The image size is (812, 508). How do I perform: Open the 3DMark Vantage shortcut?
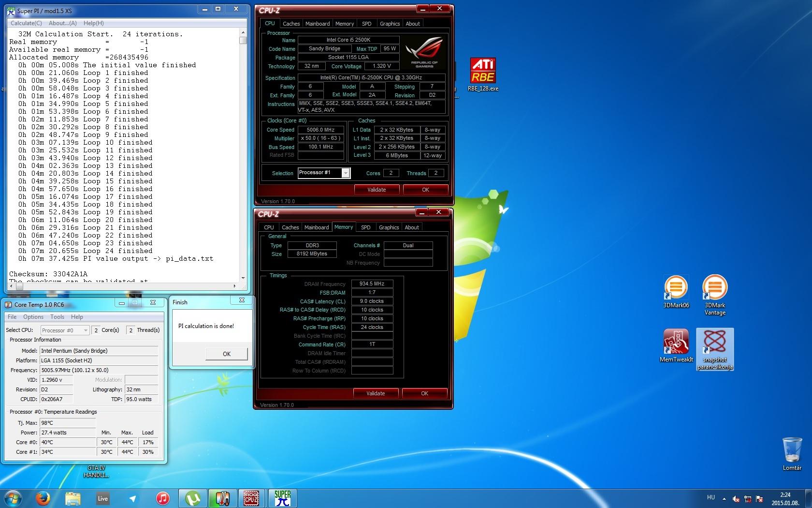714,288
